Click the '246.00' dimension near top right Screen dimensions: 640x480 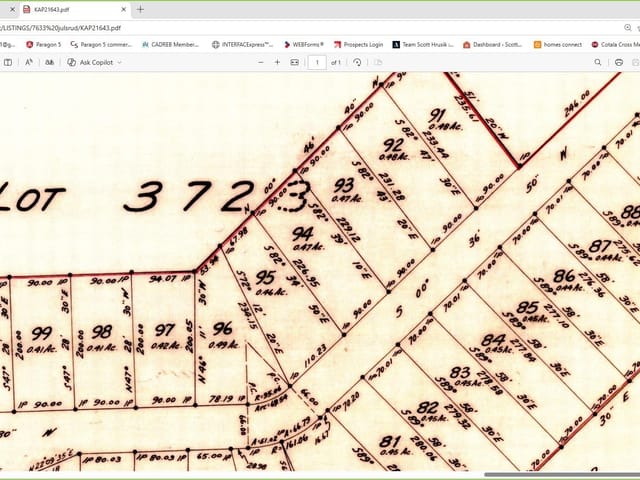tap(578, 104)
